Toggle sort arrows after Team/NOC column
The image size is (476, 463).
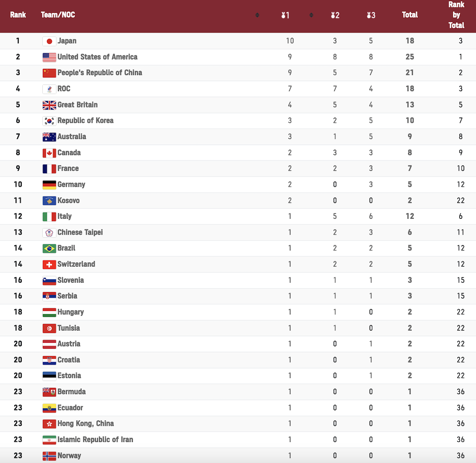[257, 15]
